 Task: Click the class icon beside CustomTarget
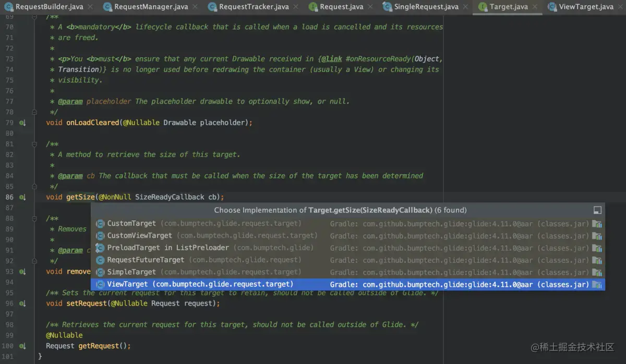click(100, 224)
